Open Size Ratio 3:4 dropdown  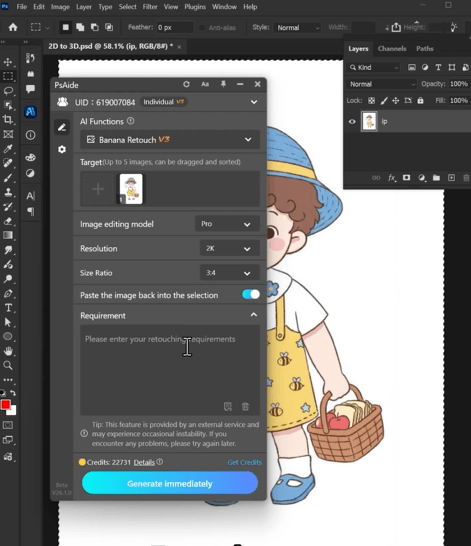coord(230,273)
